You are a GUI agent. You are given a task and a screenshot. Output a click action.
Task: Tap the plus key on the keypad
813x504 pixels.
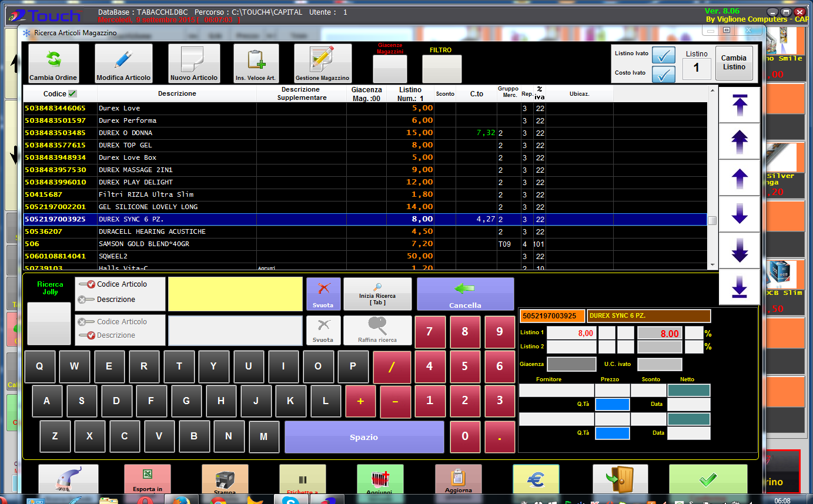[x=361, y=402]
